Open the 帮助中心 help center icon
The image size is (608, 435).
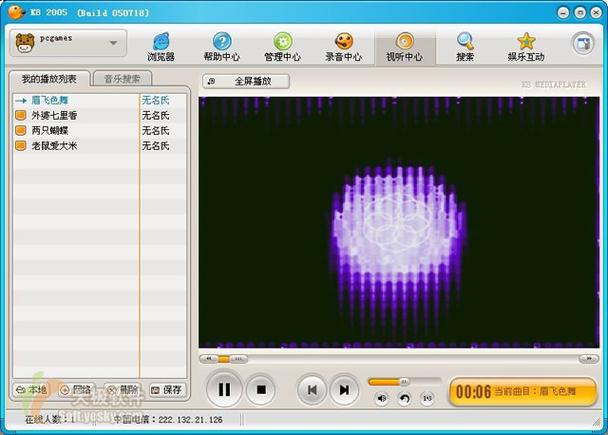pos(221,46)
